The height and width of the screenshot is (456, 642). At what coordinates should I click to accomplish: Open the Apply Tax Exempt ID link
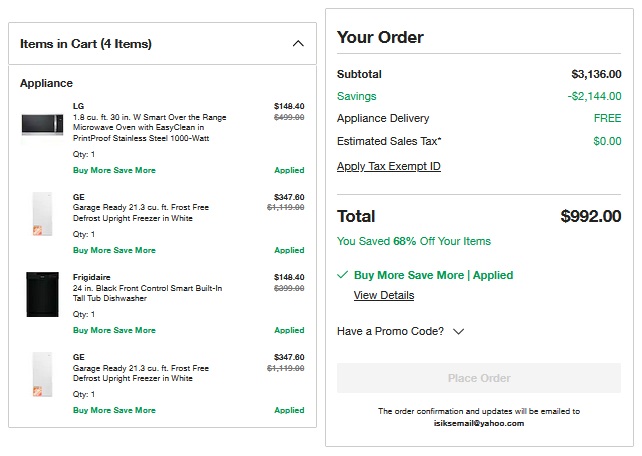(389, 167)
